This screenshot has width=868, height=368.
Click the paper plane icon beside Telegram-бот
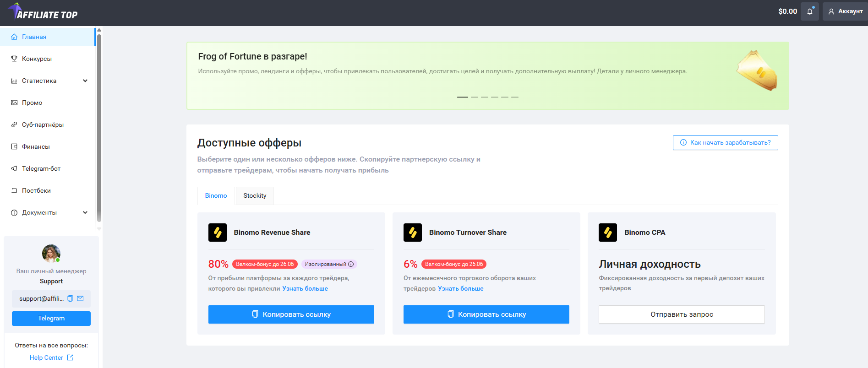click(x=14, y=168)
